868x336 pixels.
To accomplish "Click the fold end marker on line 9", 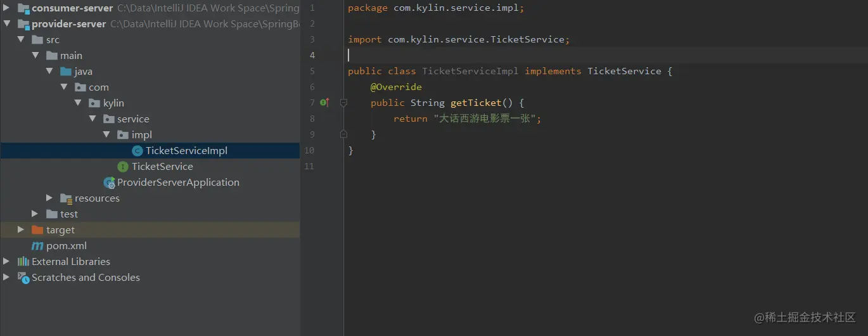I will [x=343, y=134].
